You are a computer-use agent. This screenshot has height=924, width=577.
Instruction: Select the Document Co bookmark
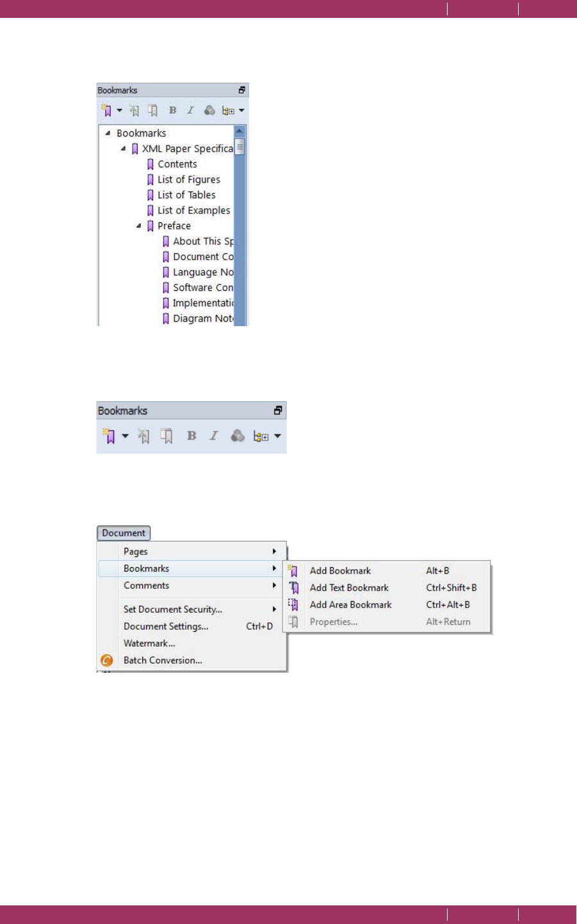tap(203, 256)
